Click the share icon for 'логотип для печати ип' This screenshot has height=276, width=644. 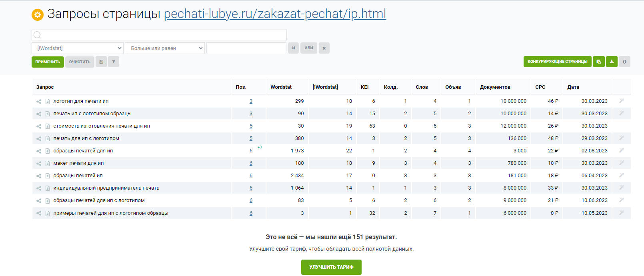tap(39, 102)
